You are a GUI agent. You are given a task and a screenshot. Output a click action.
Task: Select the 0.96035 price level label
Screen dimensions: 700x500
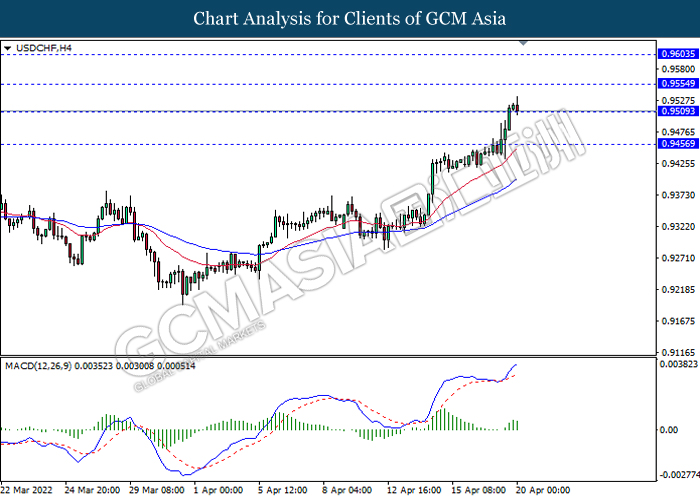click(x=678, y=54)
